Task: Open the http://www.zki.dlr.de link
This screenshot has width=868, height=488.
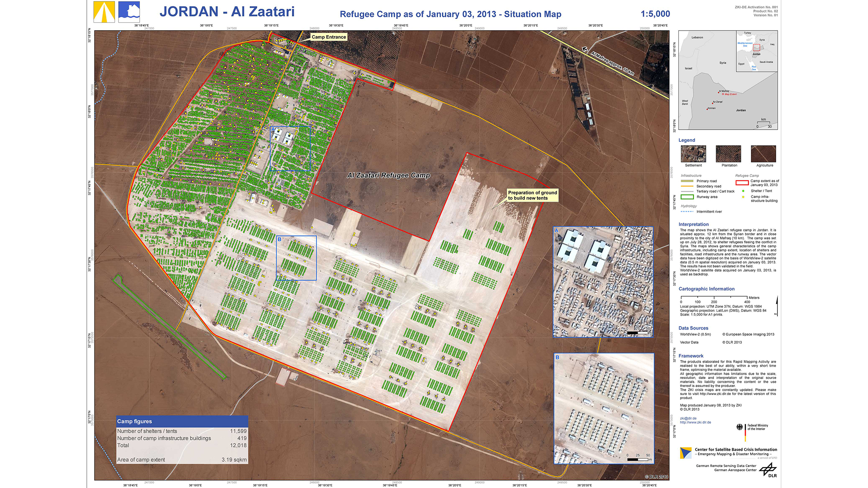Action: point(695,423)
